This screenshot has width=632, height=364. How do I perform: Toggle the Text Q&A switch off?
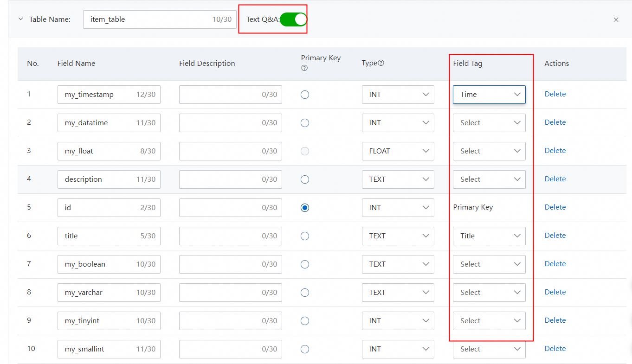pos(293,19)
